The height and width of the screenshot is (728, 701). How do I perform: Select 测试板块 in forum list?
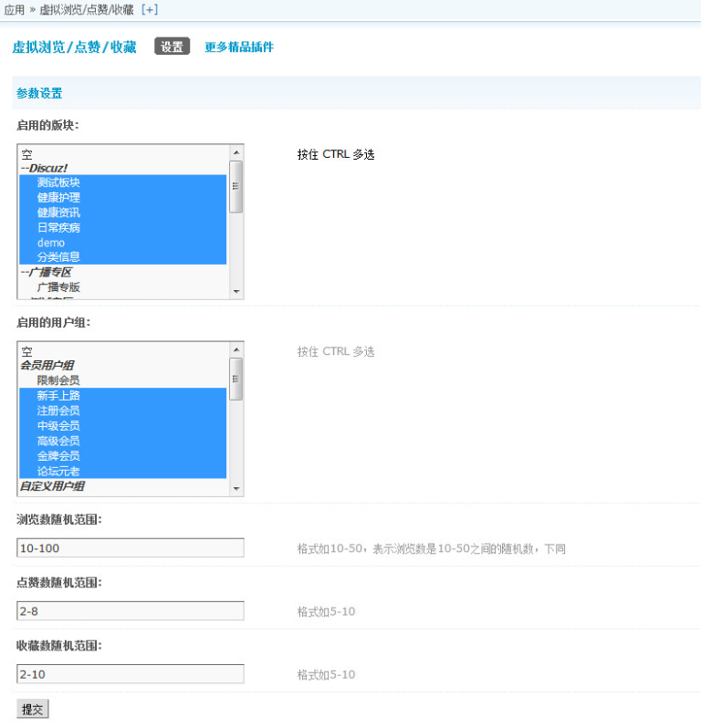point(122,182)
